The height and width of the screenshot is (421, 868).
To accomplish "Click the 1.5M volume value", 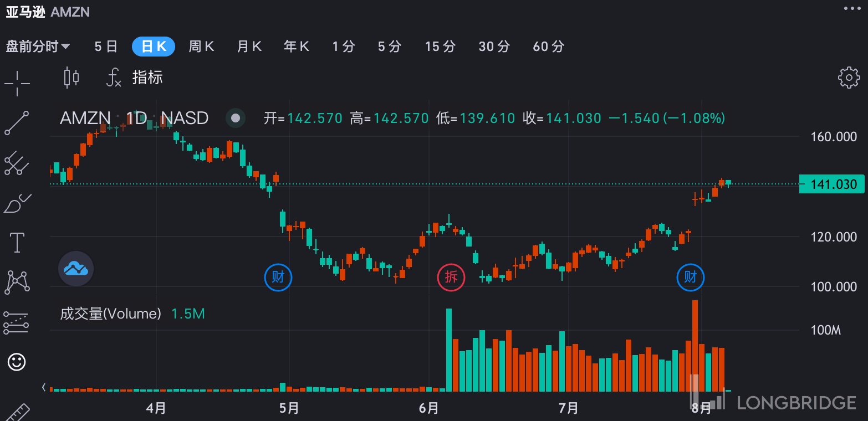I will click(188, 314).
